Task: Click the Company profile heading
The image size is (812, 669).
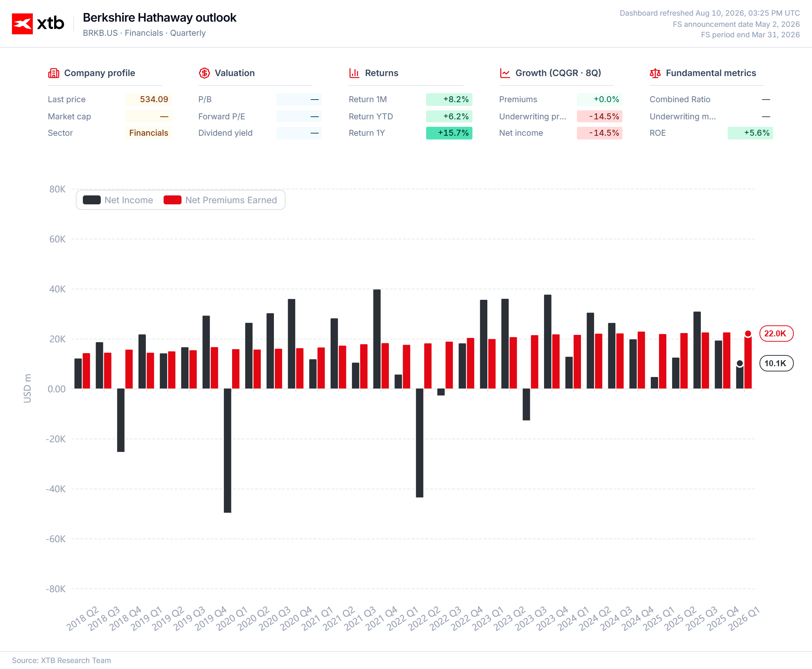Action: pos(100,73)
